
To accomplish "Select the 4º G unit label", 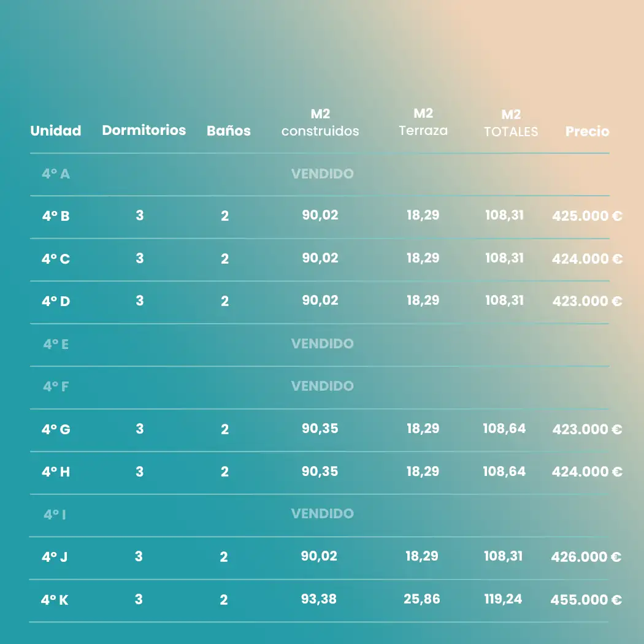I will pyautogui.click(x=56, y=429).
